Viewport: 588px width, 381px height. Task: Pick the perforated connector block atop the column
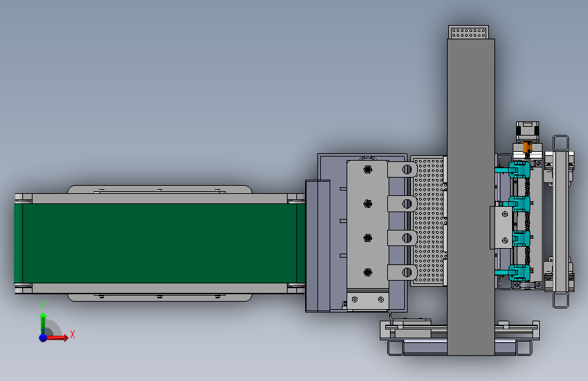pyautogui.click(x=469, y=33)
